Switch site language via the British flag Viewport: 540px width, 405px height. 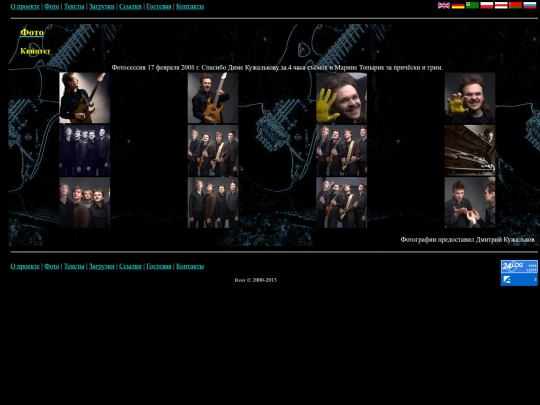444,5
